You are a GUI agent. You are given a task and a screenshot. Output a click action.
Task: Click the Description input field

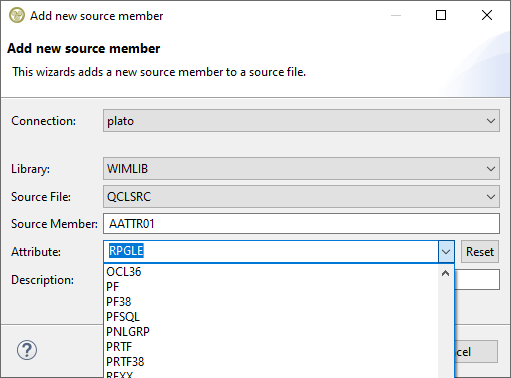coord(477,280)
